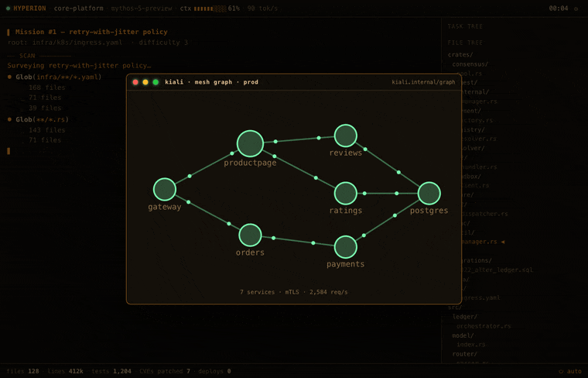The image size is (588, 378).
Task: Click the ratings node label
Action: (x=345, y=211)
